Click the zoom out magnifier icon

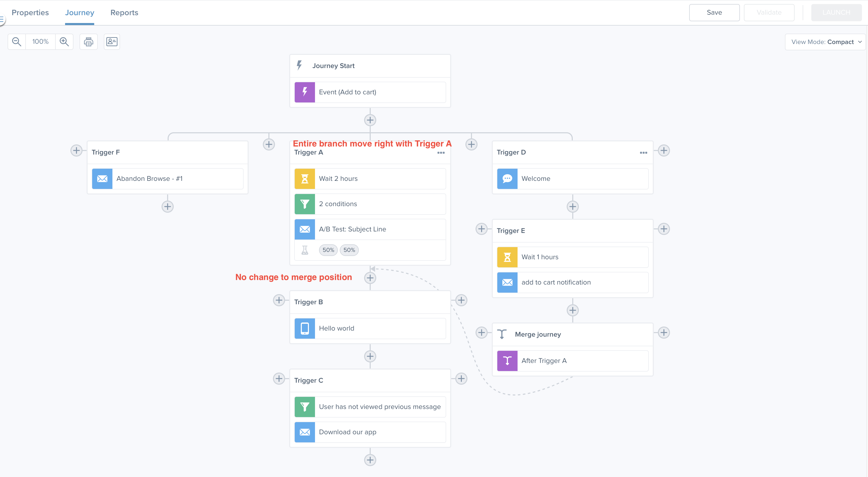click(x=16, y=42)
